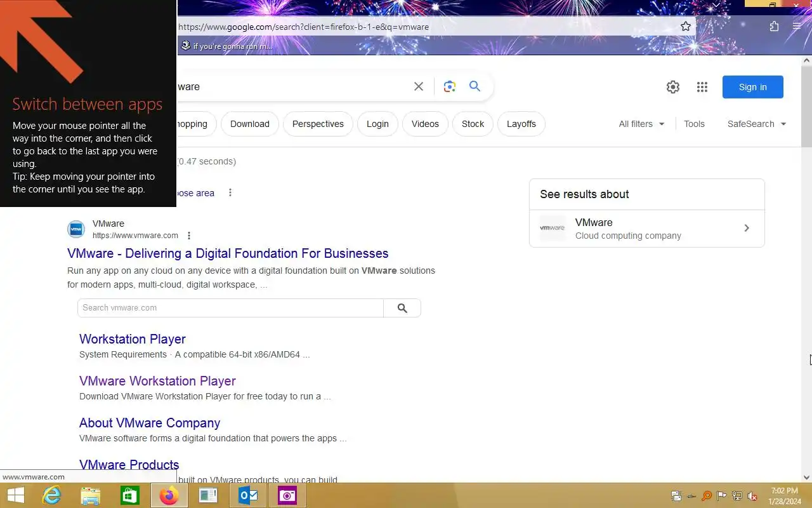Image resolution: width=812 pixels, height=508 pixels.
Task: Open the VMware Products link
Action: pos(129,465)
